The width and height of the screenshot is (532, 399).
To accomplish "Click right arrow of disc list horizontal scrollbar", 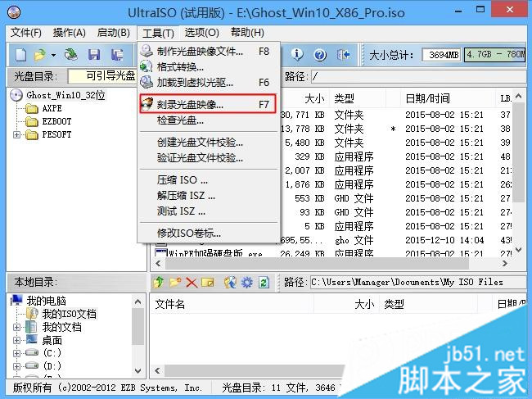I will (x=505, y=263).
